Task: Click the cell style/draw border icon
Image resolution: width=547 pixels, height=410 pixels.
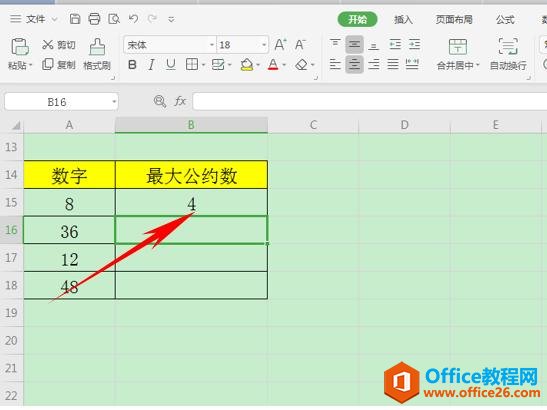Action: (x=218, y=65)
